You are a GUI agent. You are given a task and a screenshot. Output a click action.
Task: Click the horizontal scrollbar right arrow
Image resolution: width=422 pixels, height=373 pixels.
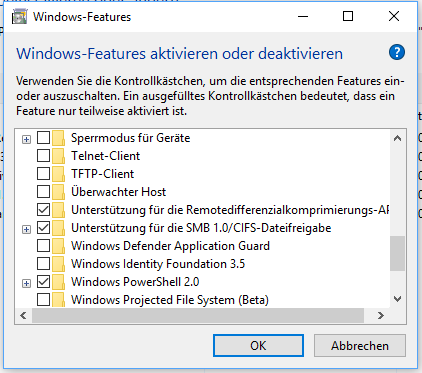point(381,315)
